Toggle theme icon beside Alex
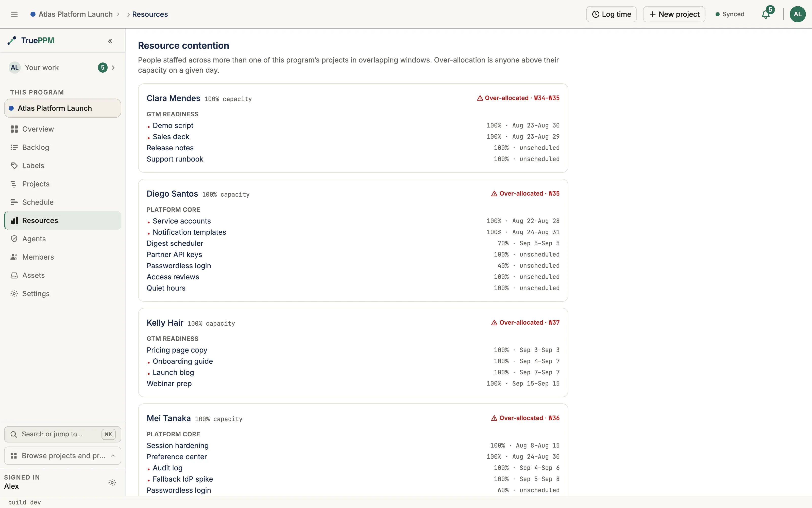This screenshot has width=812, height=508. (112, 483)
